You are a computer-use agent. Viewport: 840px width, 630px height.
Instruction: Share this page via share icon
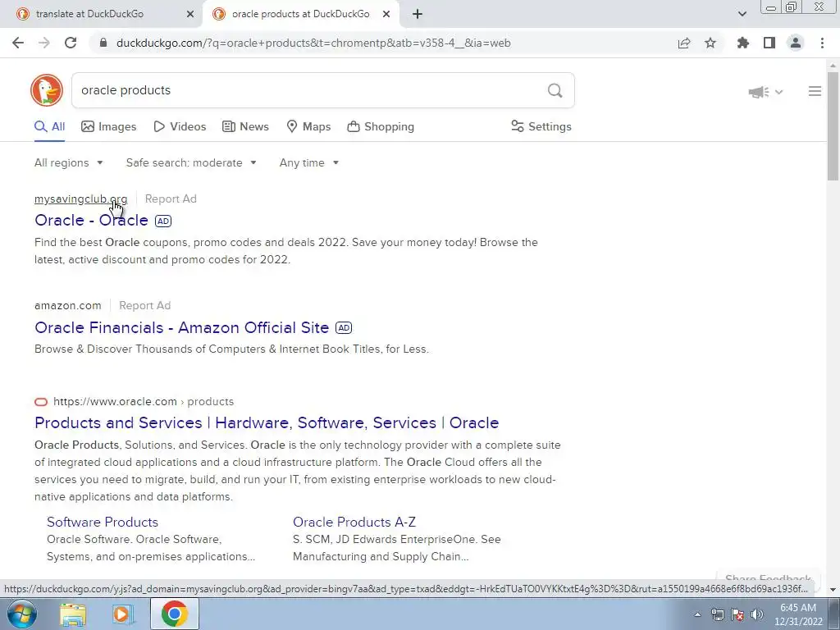(x=684, y=43)
